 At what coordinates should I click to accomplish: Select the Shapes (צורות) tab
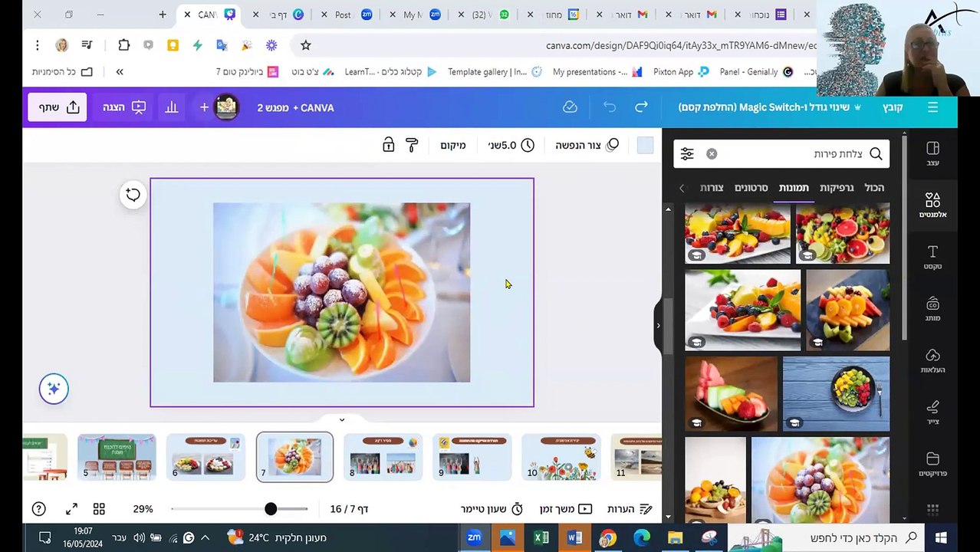[712, 188]
